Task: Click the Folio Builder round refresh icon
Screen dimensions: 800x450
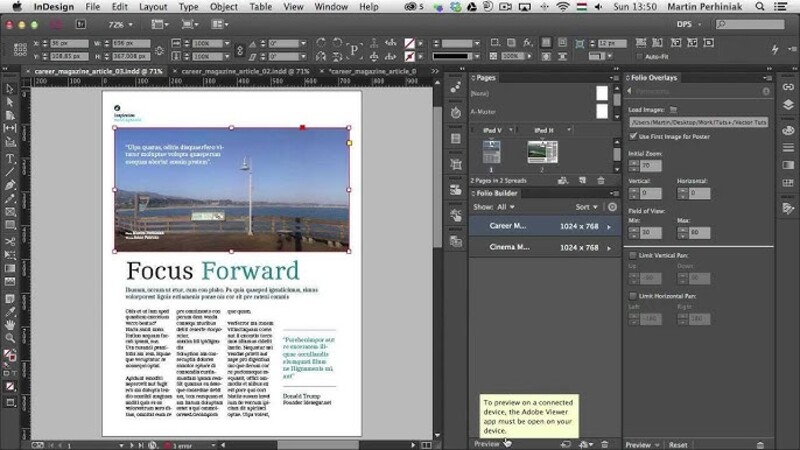Action: (612, 207)
